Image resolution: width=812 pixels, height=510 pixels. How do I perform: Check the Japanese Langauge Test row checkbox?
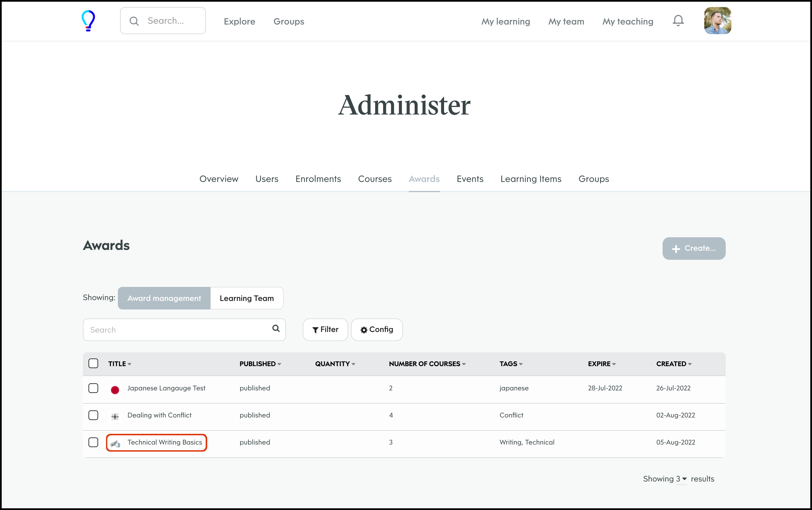click(x=93, y=388)
